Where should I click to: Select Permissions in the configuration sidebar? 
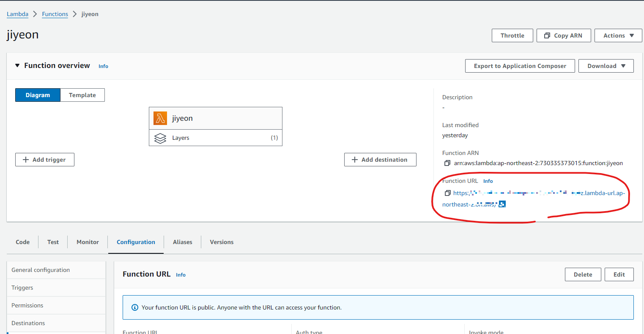click(x=56, y=305)
